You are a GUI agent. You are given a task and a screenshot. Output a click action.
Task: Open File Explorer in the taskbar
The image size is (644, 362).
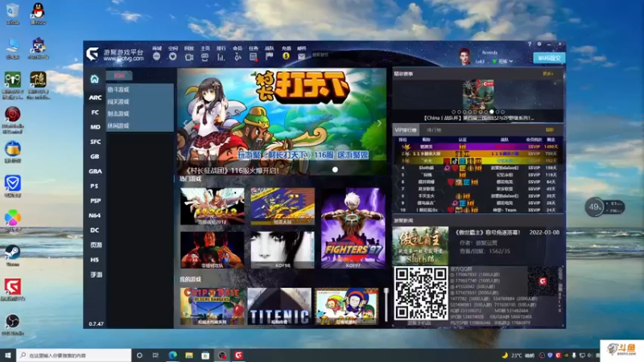(189, 355)
